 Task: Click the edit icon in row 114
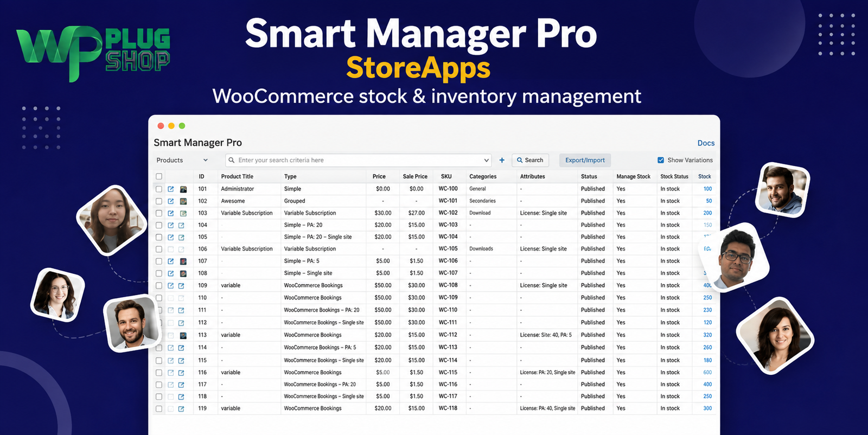tap(171, 348)
